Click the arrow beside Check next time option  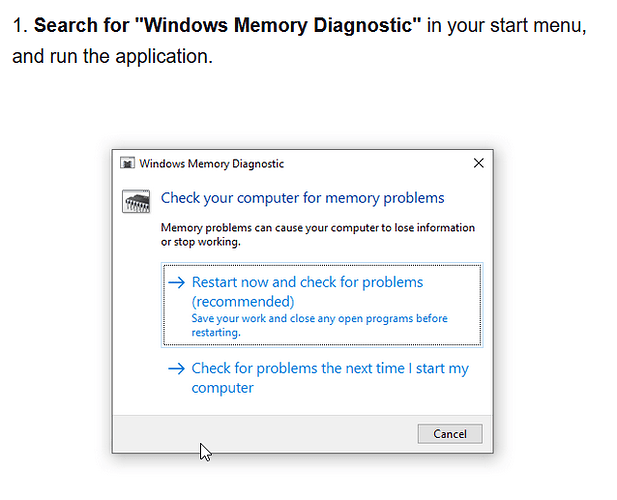176,369
